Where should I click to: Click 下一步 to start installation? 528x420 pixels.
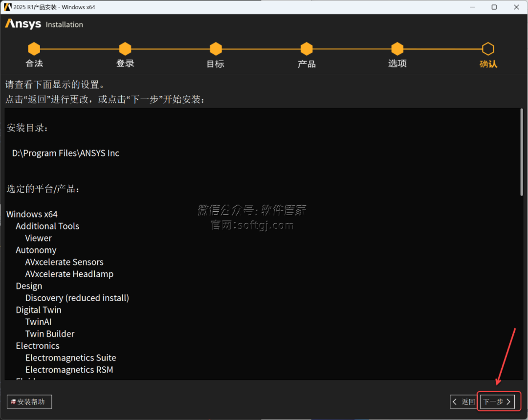coord(497,402)
